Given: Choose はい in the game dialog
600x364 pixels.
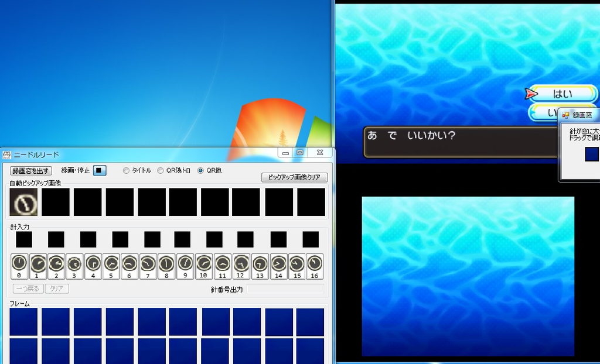Looking at the screenshot, I should pos(562,94).
